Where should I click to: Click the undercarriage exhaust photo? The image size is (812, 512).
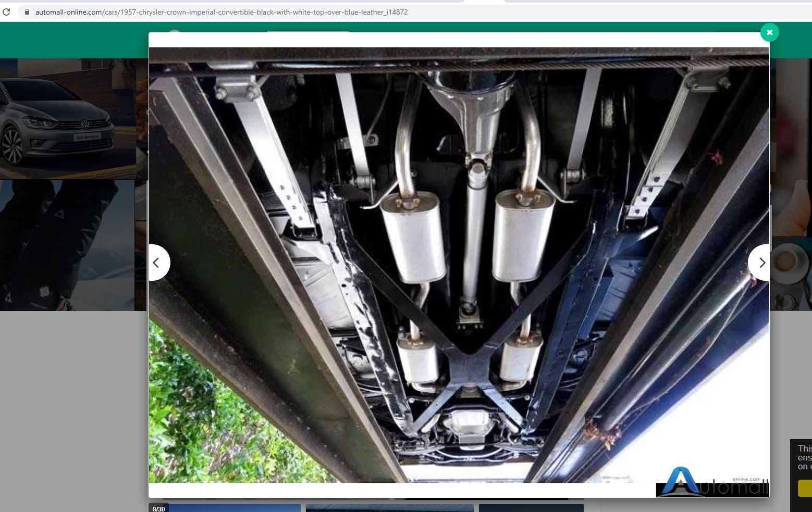click(x=459, y=260)
